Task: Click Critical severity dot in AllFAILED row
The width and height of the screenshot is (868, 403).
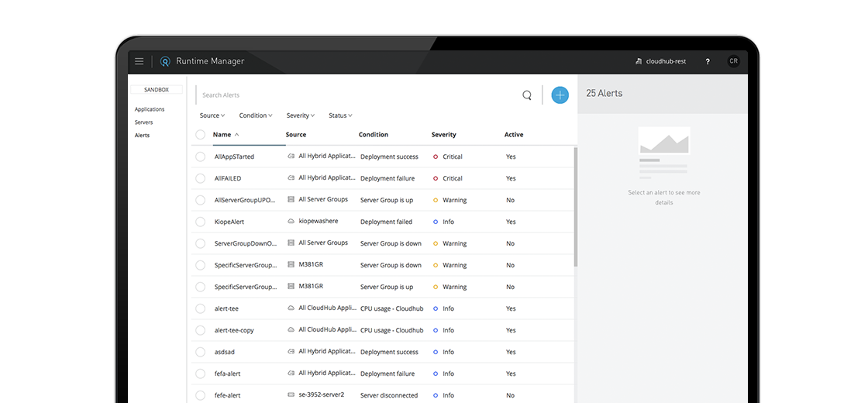Action: tap(436, 178)
